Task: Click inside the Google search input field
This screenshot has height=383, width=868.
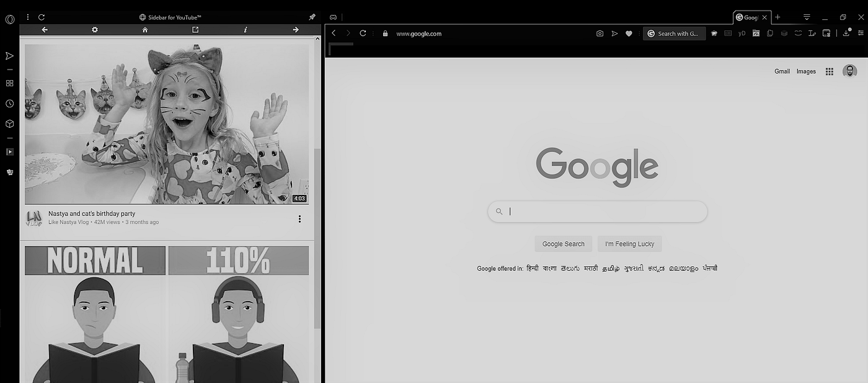Action: 596,212
